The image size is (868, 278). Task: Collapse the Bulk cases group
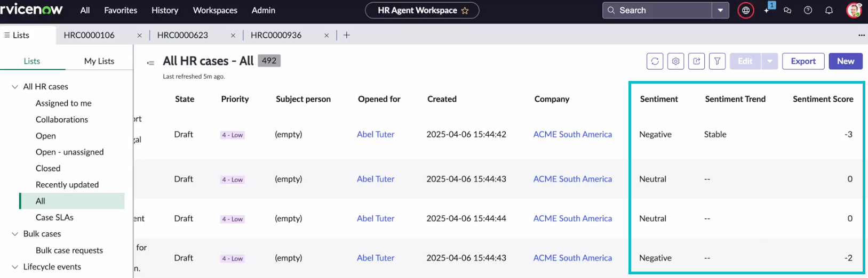coord(15,234)
